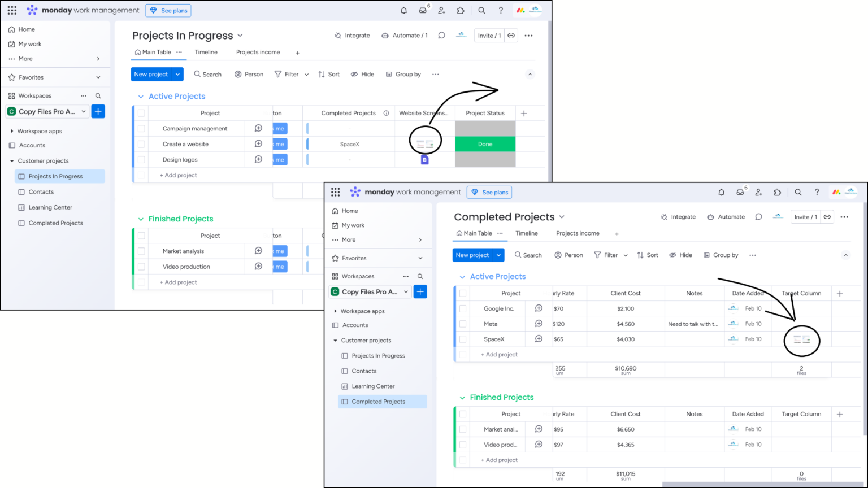This screenshot has width=868, height=488.
Task: Click search magnifier in Completed Projects top bar
Action: click(798, 192)
